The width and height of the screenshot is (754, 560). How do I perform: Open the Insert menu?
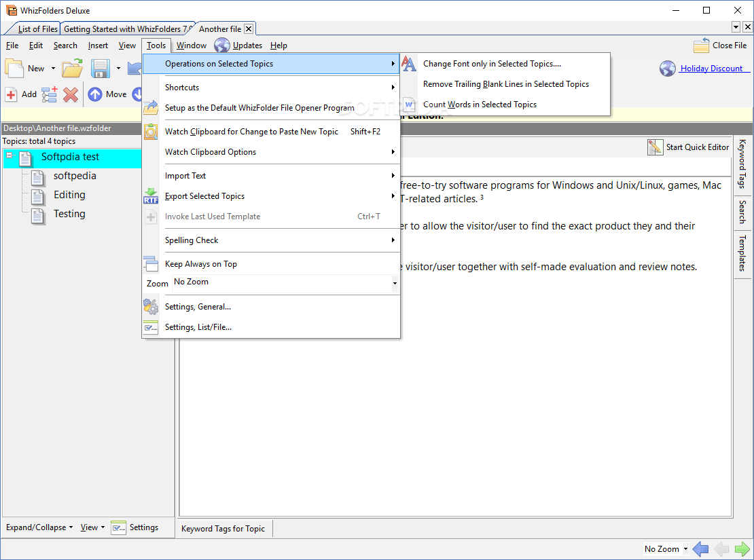[x=98, y=45]
